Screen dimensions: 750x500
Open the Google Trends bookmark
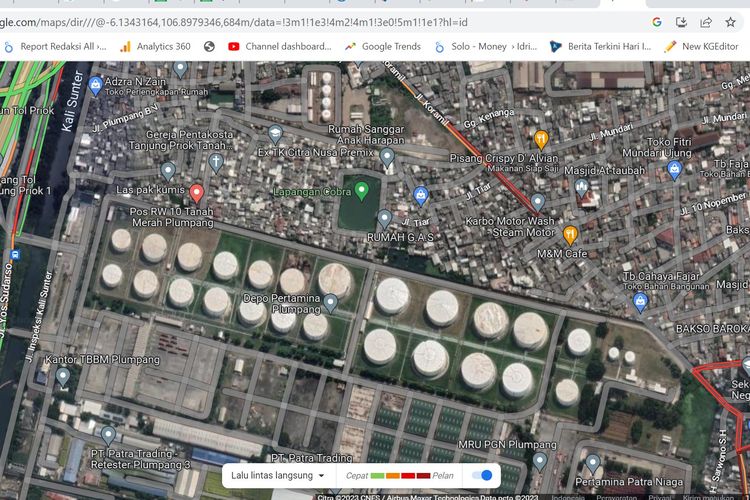pyautogui.click(x=382, y=46)
